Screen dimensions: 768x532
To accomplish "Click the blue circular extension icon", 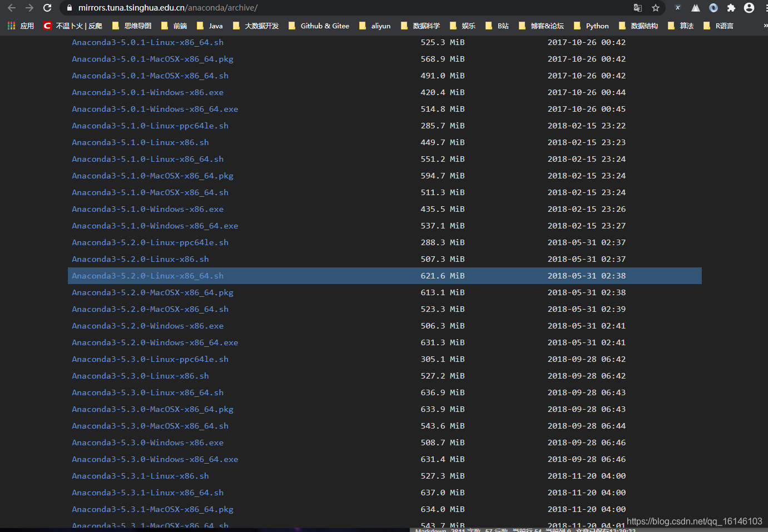I will 714,8.
